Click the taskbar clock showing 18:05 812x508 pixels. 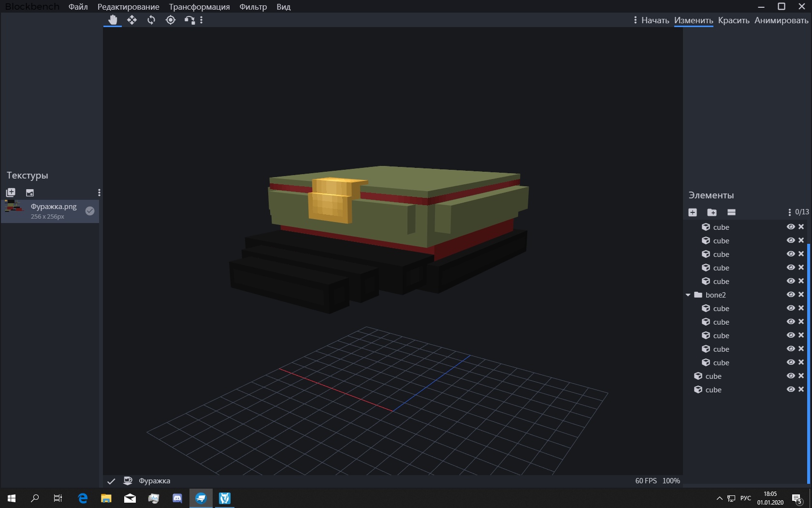[770, 498]
